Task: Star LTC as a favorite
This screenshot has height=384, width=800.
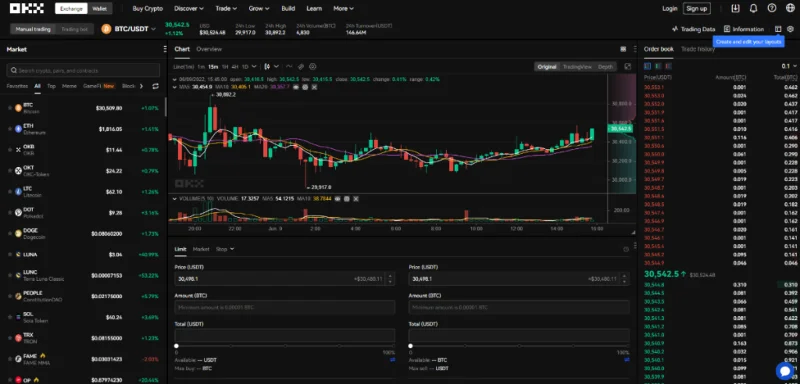Action: click(10, 191)
